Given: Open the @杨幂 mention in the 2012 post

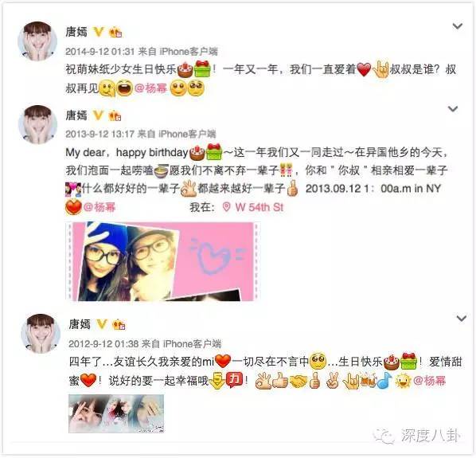Looking at the screenshot, I should click(x=429, y=380).
